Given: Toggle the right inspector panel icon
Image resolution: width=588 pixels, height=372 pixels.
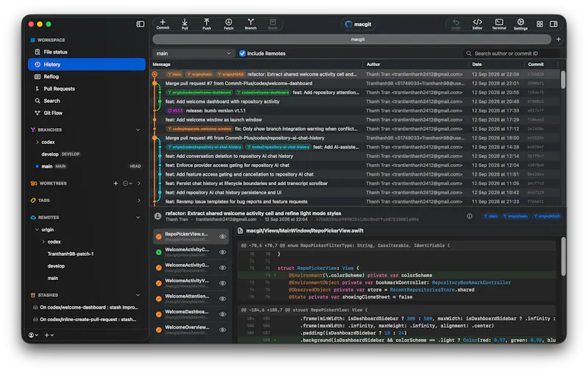Looking at the screenshot, I should coord(553,24).
